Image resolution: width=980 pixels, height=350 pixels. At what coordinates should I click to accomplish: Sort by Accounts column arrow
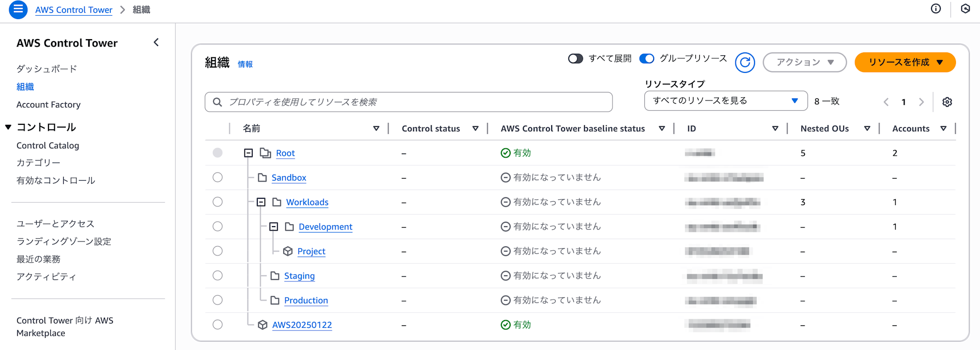pos(943,129)
